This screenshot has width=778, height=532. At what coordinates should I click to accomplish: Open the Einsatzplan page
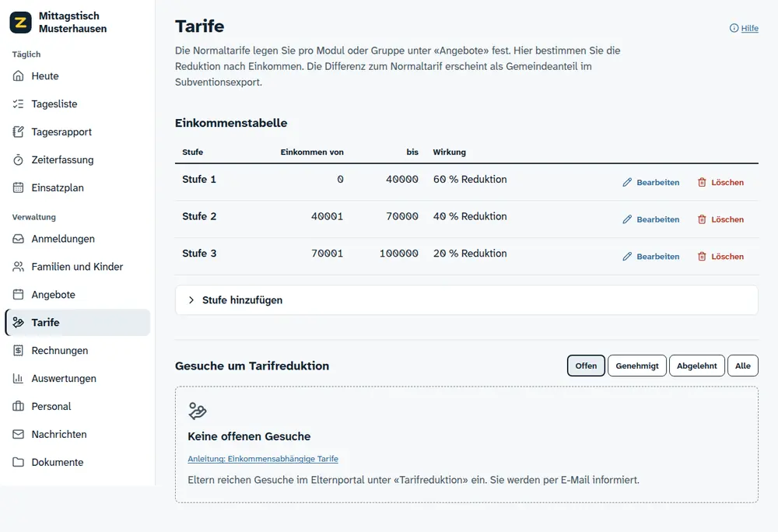pos(77,187)
